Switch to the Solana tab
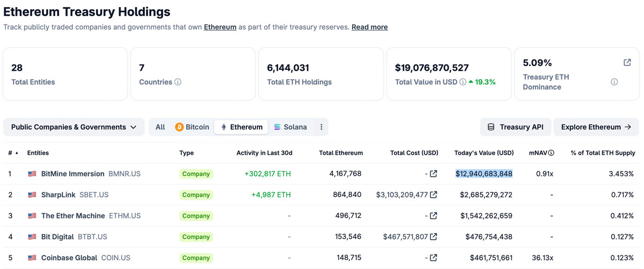 [x=290, y=127]
